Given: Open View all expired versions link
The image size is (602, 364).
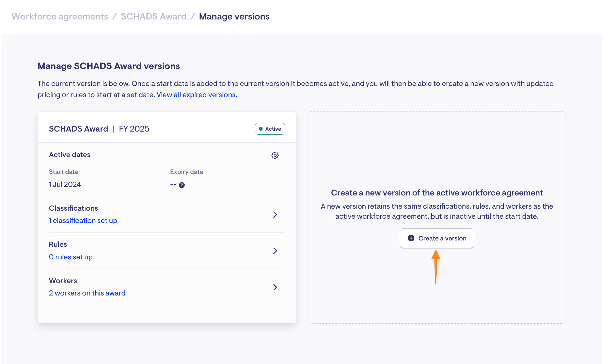Looking at the screenshot, I should tap(197, 95).
